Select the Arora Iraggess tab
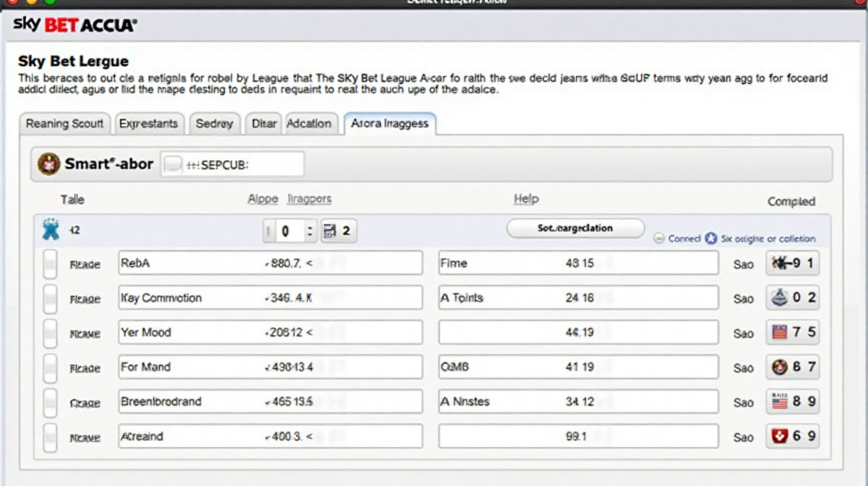The image size is (868, 486). click(x=389, y=124)
